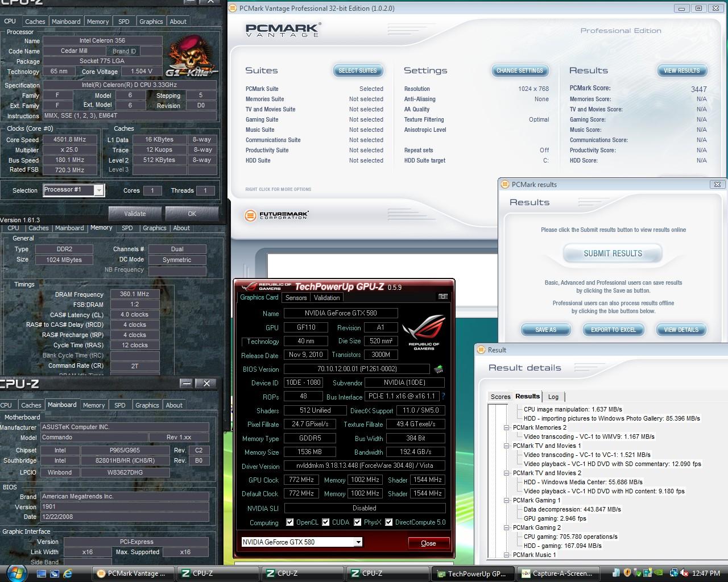
Task: Toggle the OpenCL checkbox
Action: pyautogui.click(x=290, y=522)
